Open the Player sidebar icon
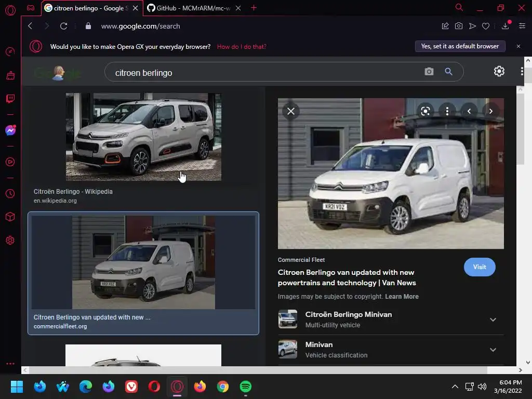 (x=10, y=162)
